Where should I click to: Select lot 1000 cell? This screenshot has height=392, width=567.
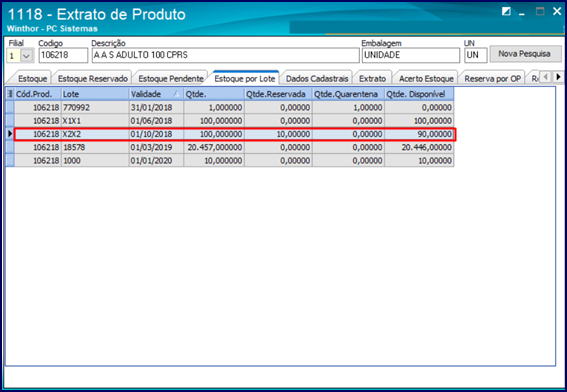(x=95, y=161)
